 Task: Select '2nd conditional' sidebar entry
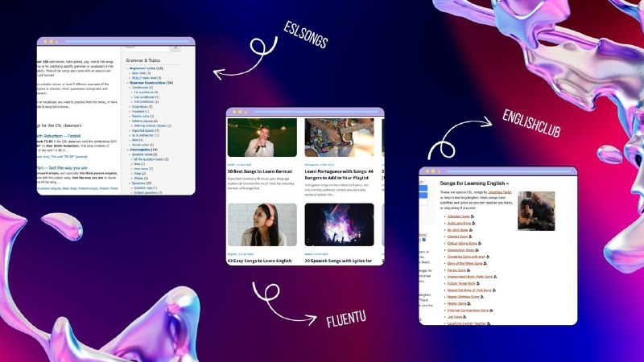144,97
